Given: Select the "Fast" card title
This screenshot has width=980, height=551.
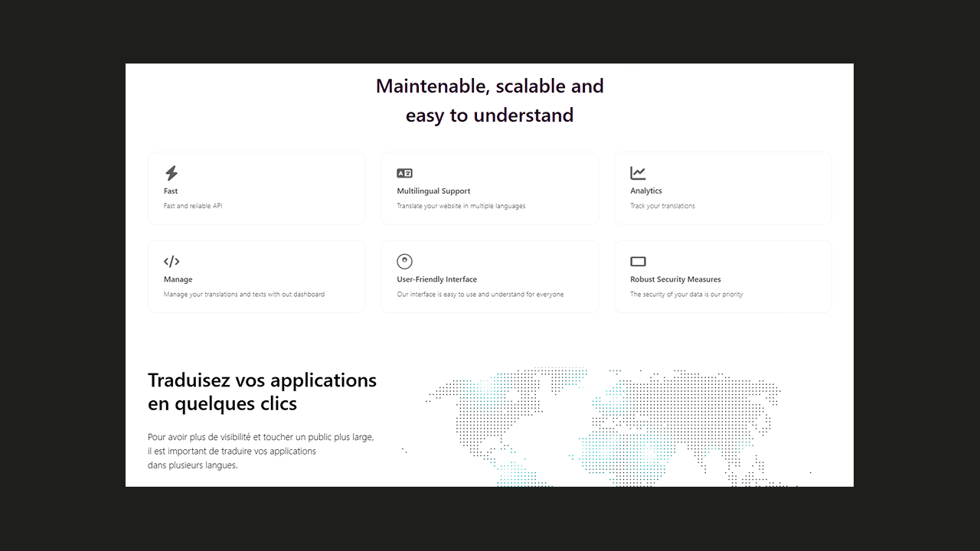Looking at the screenshot, I should click(171, 191).
